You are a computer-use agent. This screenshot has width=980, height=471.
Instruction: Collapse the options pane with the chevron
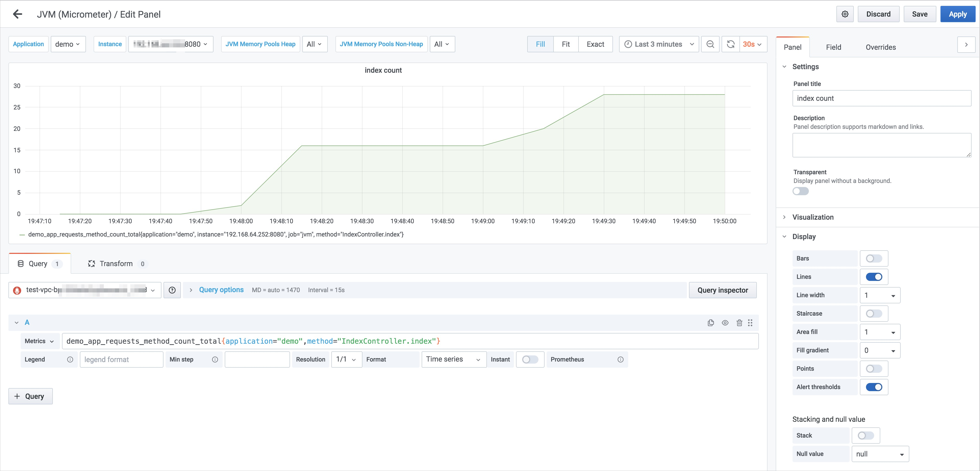tap(966, 44)
